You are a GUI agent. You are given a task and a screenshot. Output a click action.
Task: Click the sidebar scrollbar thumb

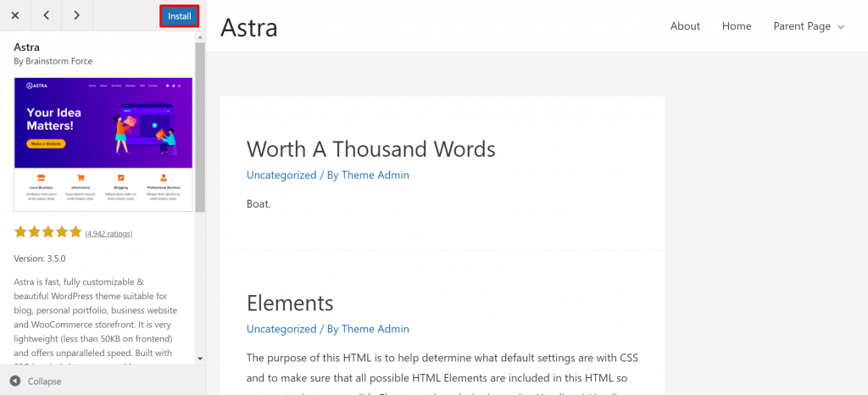point(200,127)
